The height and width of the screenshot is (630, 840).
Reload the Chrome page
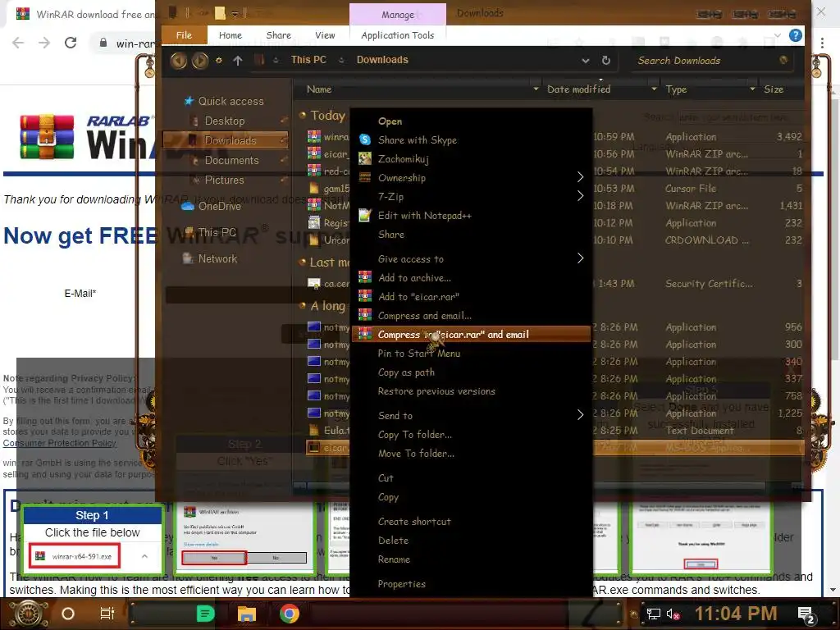click(71, 43)
